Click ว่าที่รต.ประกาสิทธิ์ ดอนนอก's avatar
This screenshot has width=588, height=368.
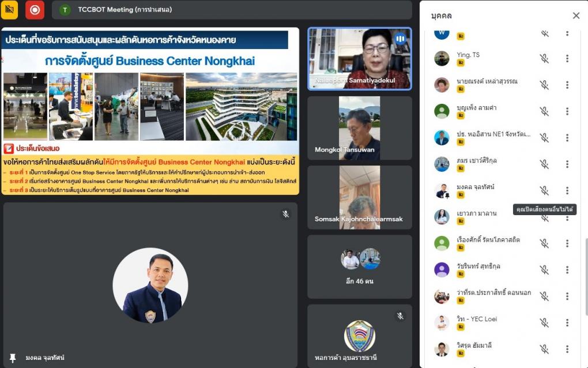coord(442,296)
